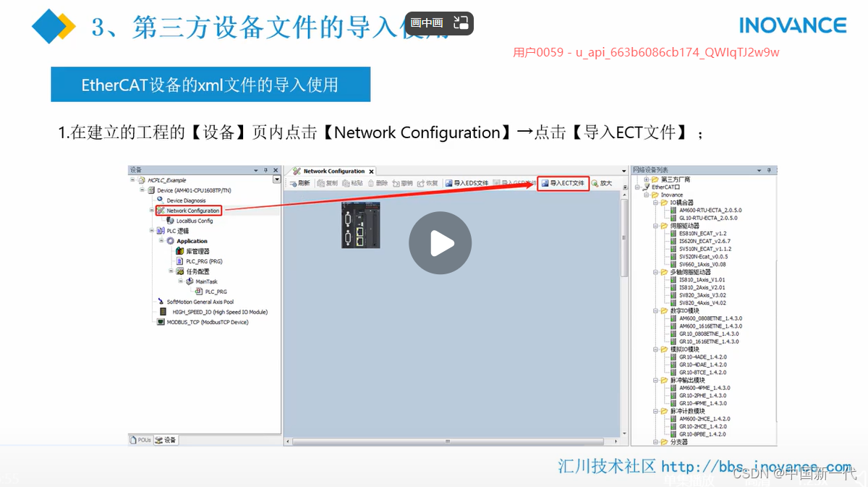868x487 pixels.
Task: Select MODBUS_TCP (ModbusTCP Device) item
Action: [x=203, y=322]
